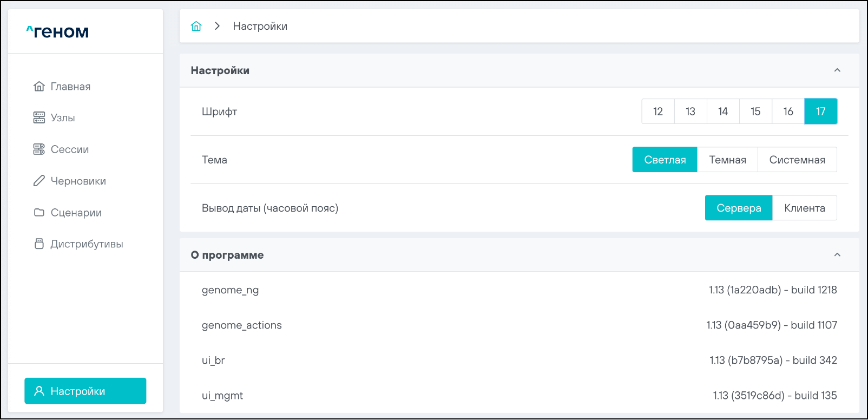Set font size to 15

(755, 111)
